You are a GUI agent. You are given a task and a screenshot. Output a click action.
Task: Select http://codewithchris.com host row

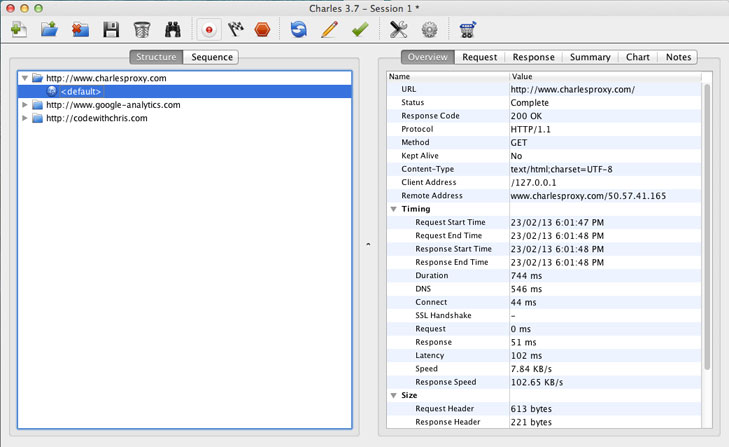(185, 118)
